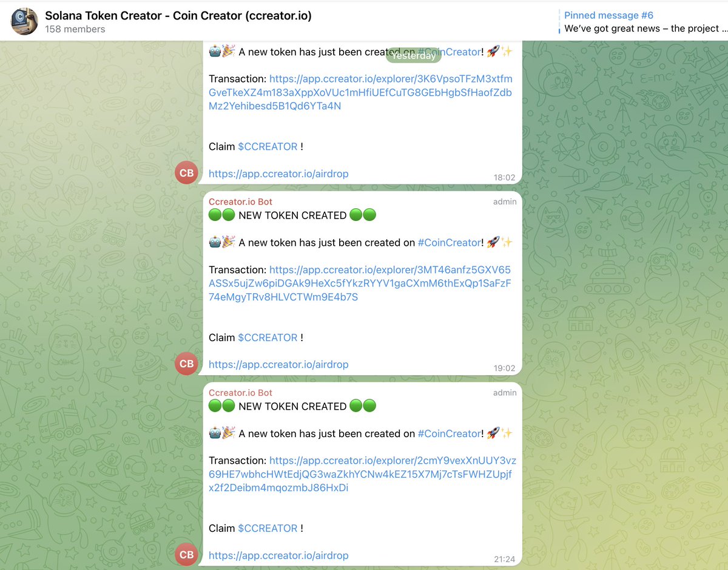This screenshot has height=570, width=728.
Task: Click $CCREATOR cashtag in the 21:24 message
Action: click(x=268, y=528)
